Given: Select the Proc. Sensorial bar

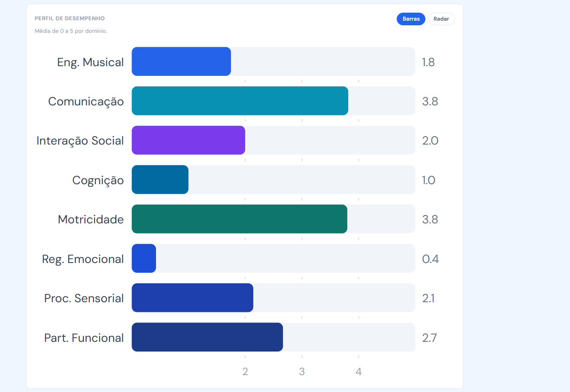Looking at the screenshot, I should 192,298.
